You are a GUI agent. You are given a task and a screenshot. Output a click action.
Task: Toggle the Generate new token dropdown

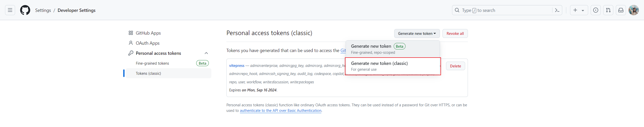(x=417, y=34)
